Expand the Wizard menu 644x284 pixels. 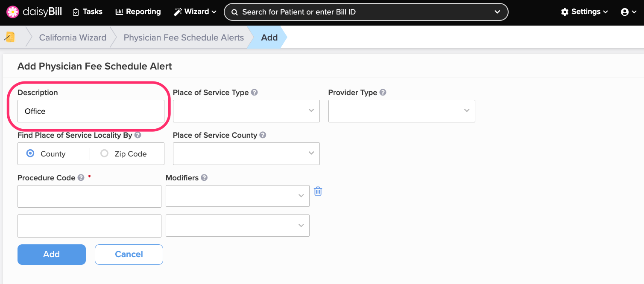pos(195,12)
